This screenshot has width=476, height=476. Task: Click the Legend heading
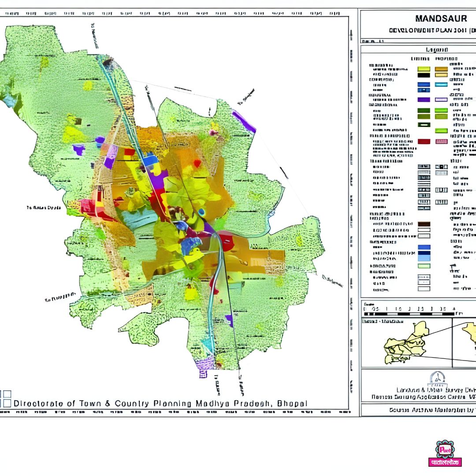pos(436,50)
